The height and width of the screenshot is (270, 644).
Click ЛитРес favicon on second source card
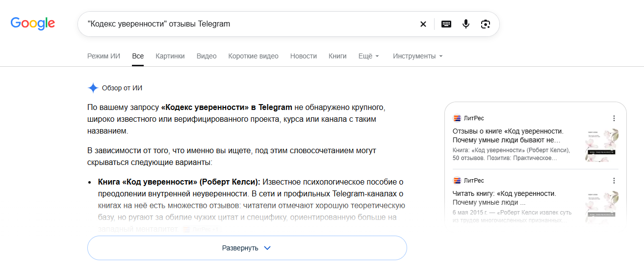(457, 180)
